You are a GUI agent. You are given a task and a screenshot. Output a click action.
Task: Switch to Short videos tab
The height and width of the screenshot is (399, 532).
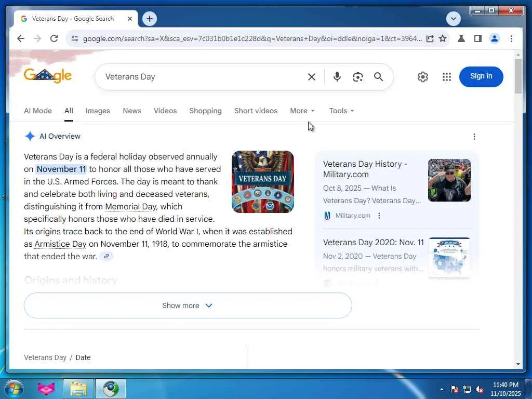[256, 111]
